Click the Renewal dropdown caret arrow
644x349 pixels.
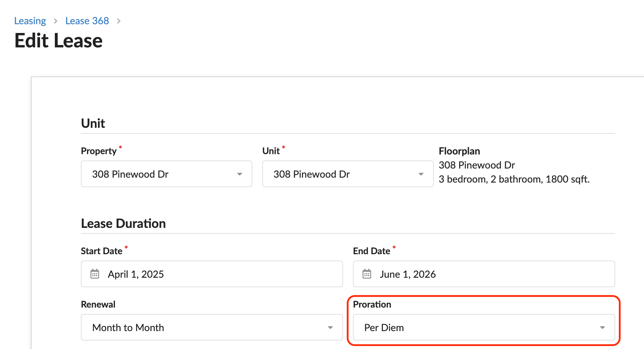pyautogui.click(x=330, y=328)
